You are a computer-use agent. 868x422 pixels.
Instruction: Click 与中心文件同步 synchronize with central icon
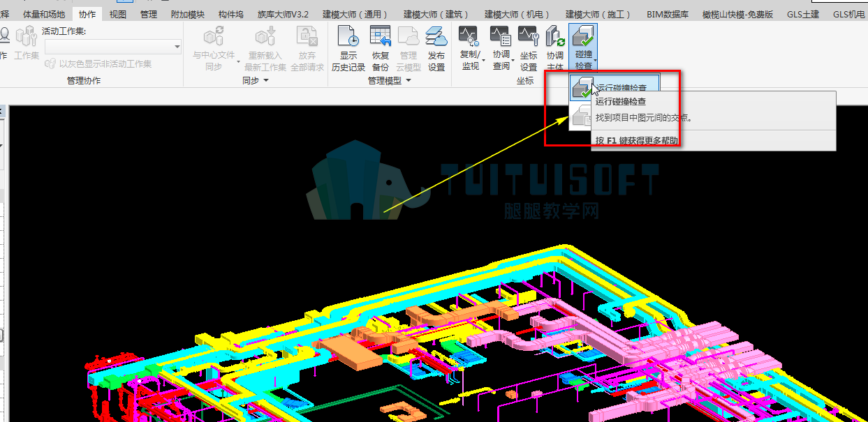coord(214,36)
